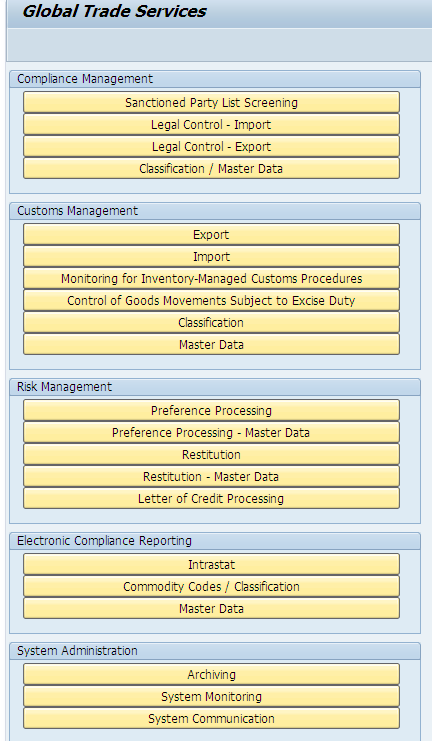Click System Monitoring button

211,697
